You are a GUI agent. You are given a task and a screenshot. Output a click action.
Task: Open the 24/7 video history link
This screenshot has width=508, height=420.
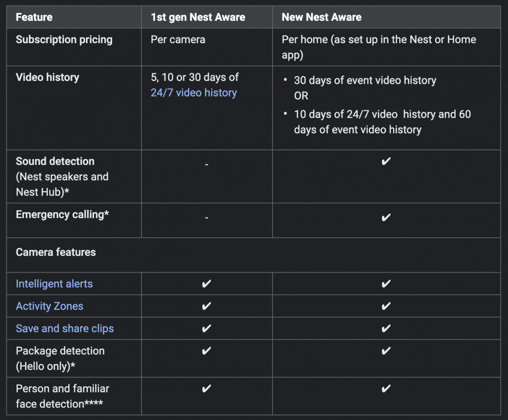coord(193,93)
